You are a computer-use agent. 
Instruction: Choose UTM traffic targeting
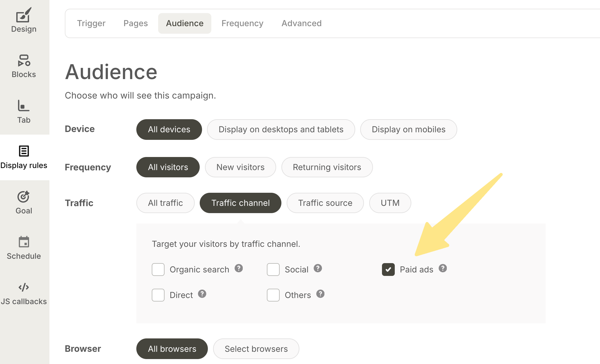[390, 203]
